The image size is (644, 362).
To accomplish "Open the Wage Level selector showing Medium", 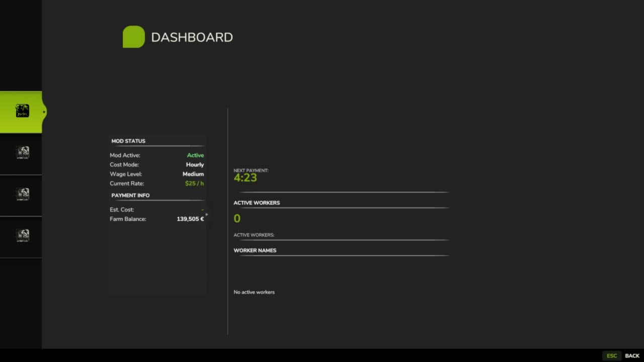I will [193, 174].
